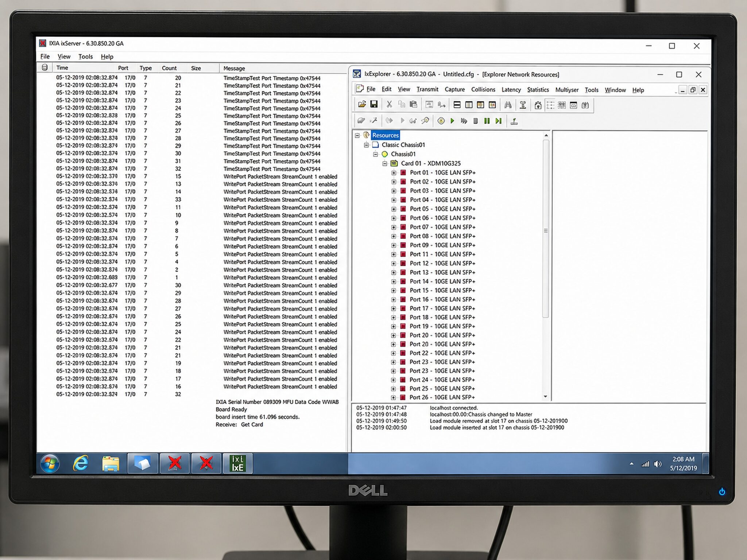Select Port 09 - 10GE LAN SFP+
This screenshot has width=747, height=560.
442,245
